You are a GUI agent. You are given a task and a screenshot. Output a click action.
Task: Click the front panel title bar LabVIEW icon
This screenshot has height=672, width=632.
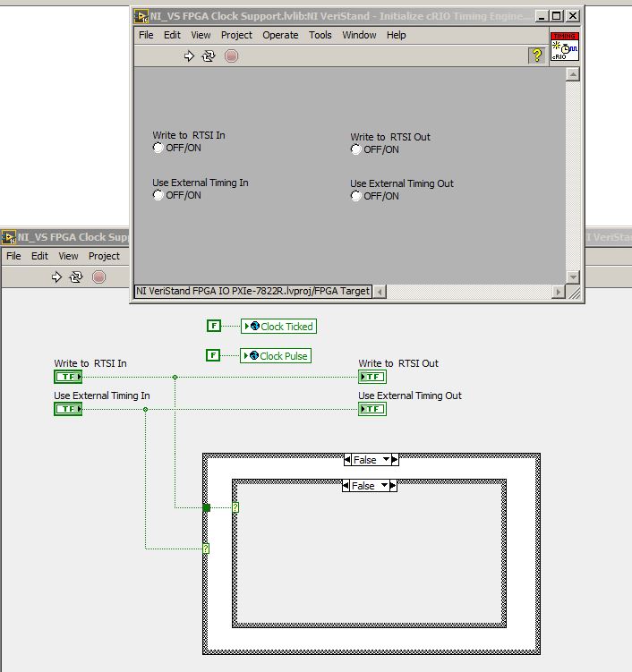tap(141, 16)
